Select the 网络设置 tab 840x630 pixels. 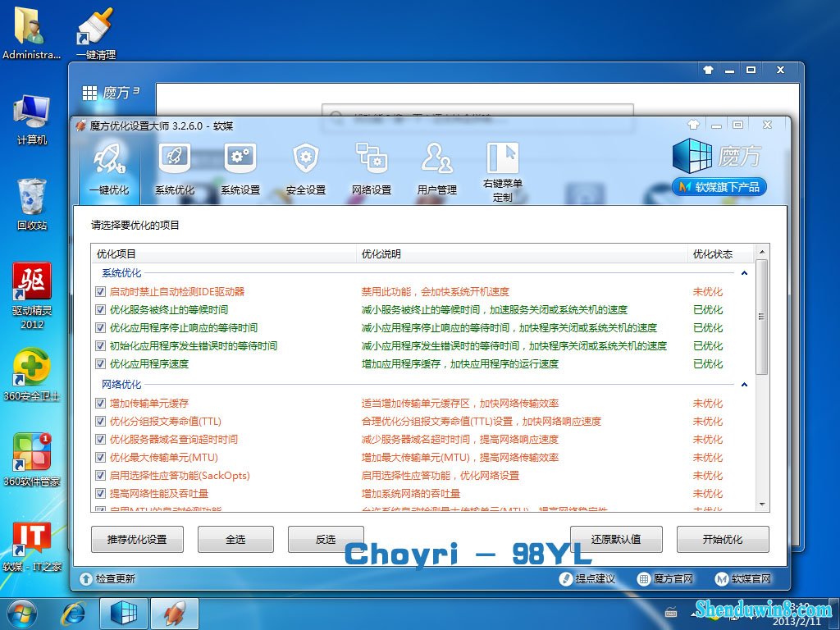click(372, 167)
